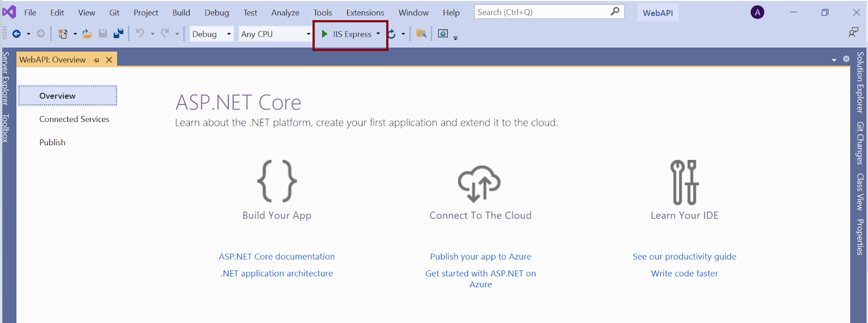Viewport: 868px width, 323px height.
Task: Open the Toolbox side panel tab
Action: pos(5,128)
